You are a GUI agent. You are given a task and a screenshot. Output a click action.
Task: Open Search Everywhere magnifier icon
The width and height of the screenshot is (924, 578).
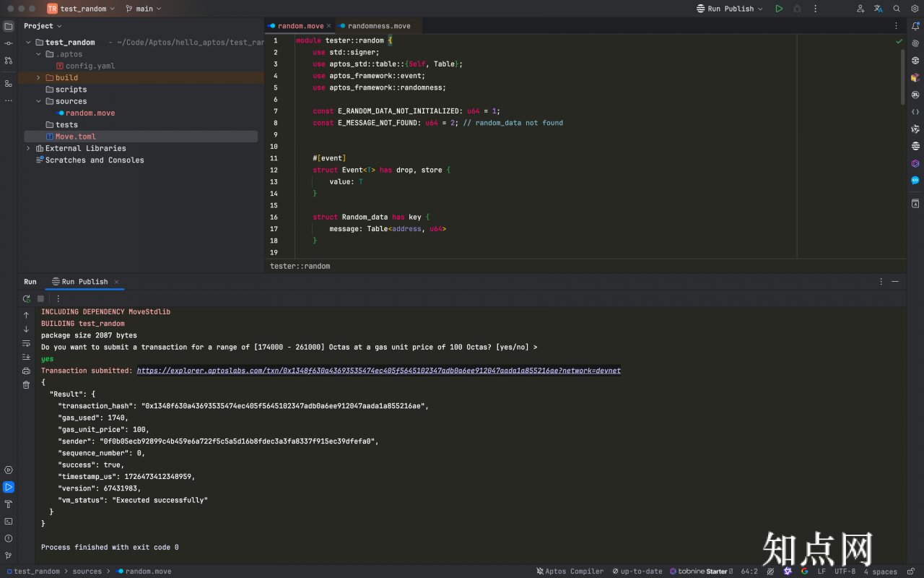[x=897, y=9]
